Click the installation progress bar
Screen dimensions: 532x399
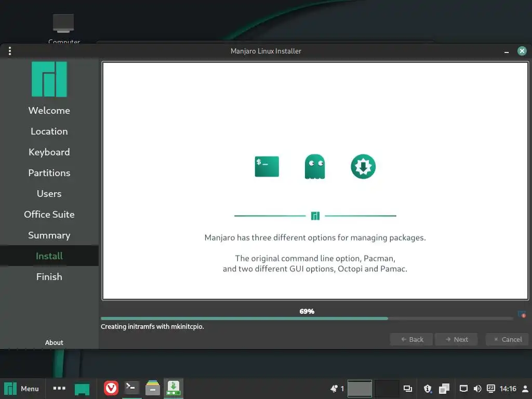tap(307, 318)
